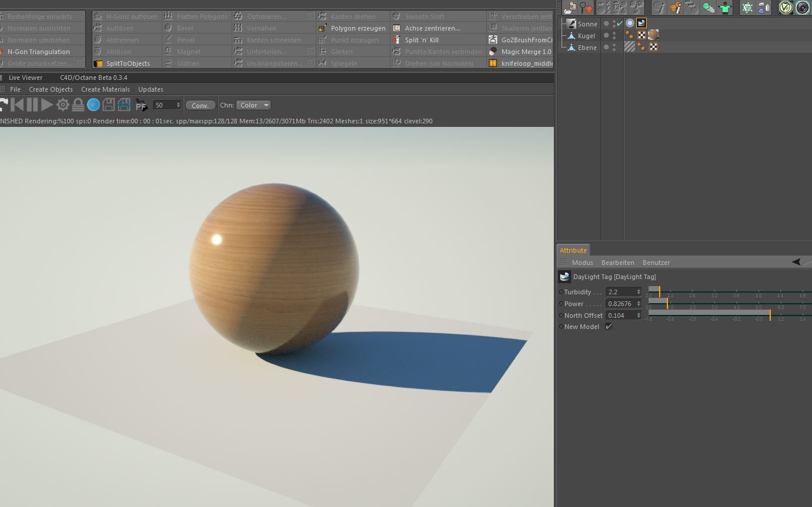Click the North Offset slider track
Viewport: 812px width, 507px height.
click(x=730, y=315)
